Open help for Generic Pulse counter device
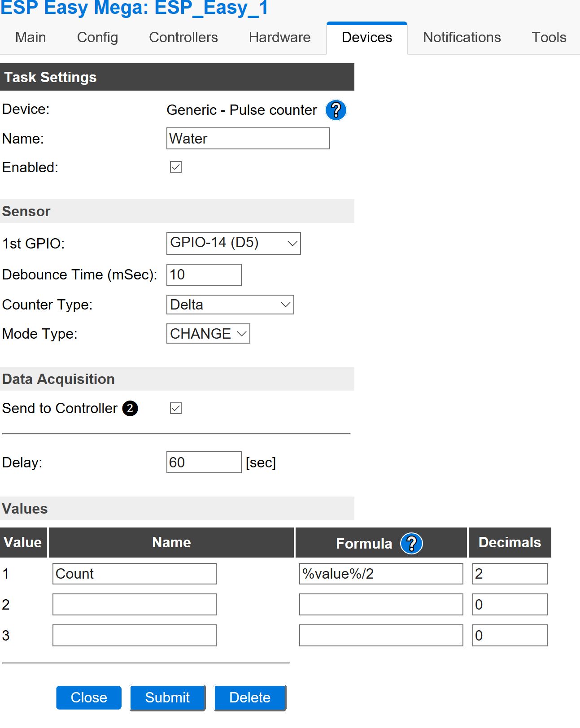Viewport: 580px width, 728px height. click(x=336, y=110)
